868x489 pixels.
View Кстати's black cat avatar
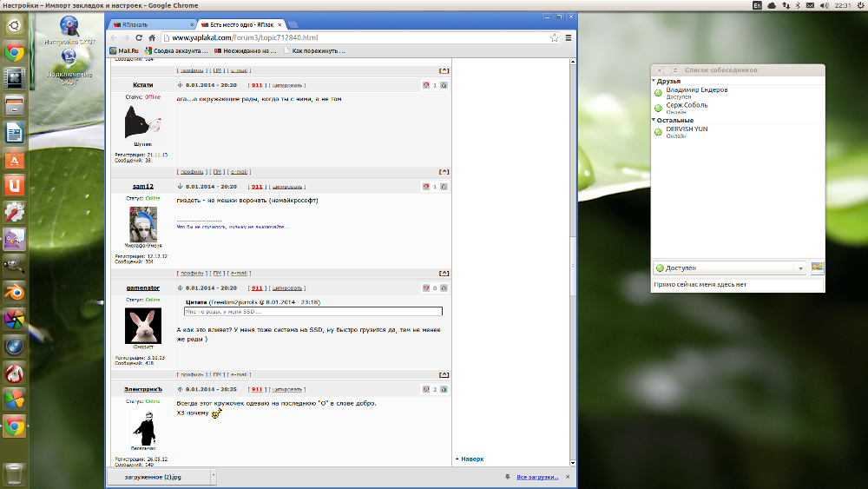(143, 122)
